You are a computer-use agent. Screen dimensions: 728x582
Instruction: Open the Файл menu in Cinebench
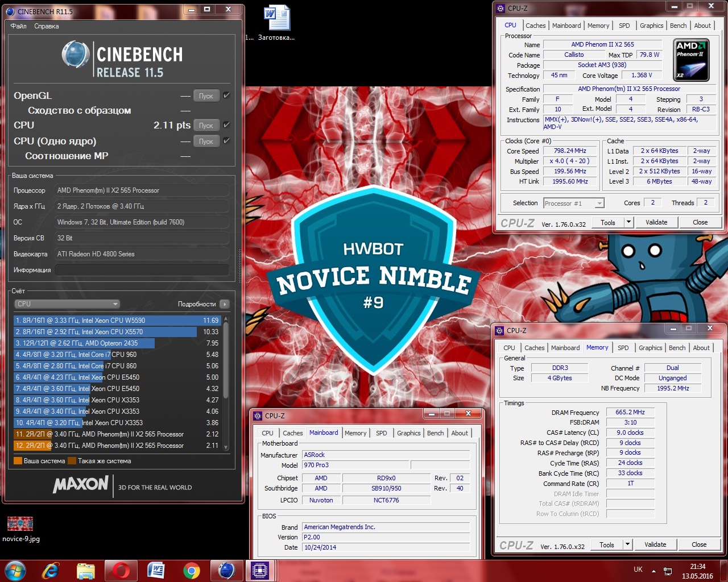18,26
